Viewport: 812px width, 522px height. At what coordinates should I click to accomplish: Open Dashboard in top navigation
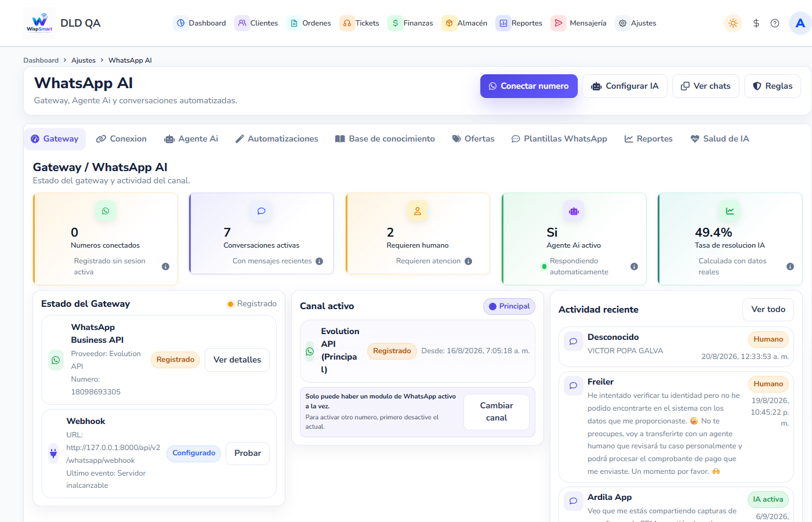click(200, 23)
